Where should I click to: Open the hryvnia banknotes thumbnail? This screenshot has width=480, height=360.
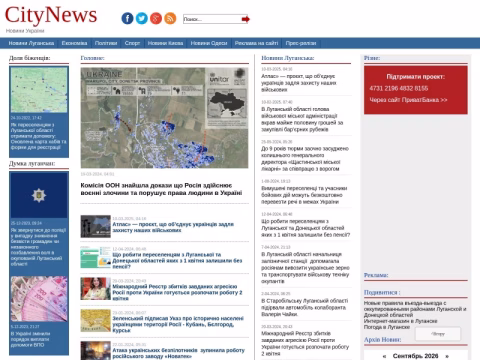[x=39, y=299]
